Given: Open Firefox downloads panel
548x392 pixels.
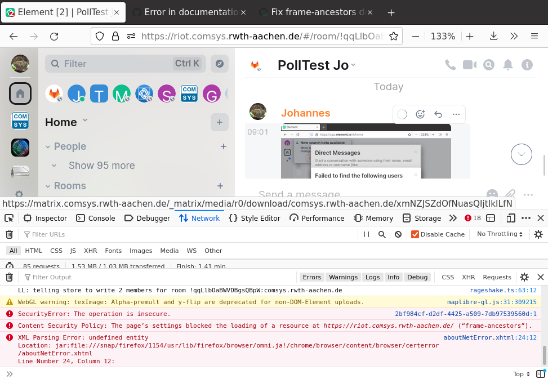Looking at the screenshot, I should [493, 37].
